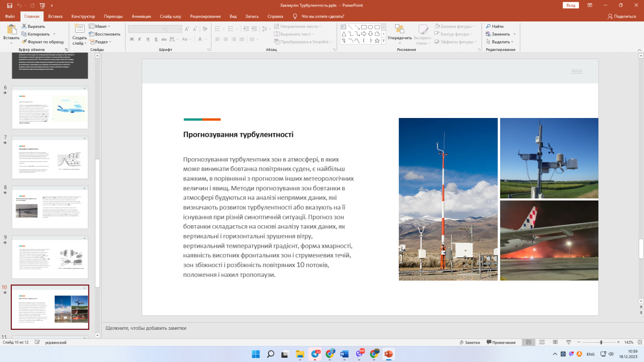The image size is (644, 362).
Task: Click the zoom slider in the status bar
Action: click(x=601, y=342)
